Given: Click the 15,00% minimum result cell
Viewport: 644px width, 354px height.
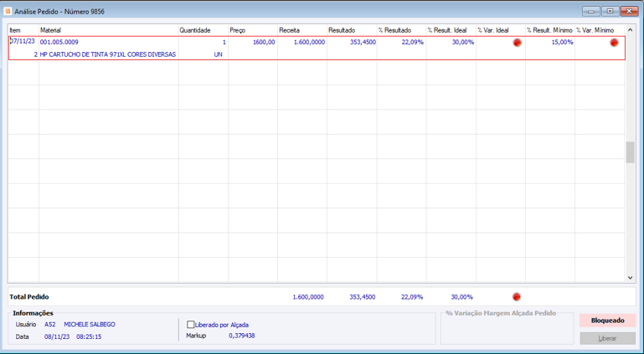Looking at the screenshot, I should (x=562, y=42).
